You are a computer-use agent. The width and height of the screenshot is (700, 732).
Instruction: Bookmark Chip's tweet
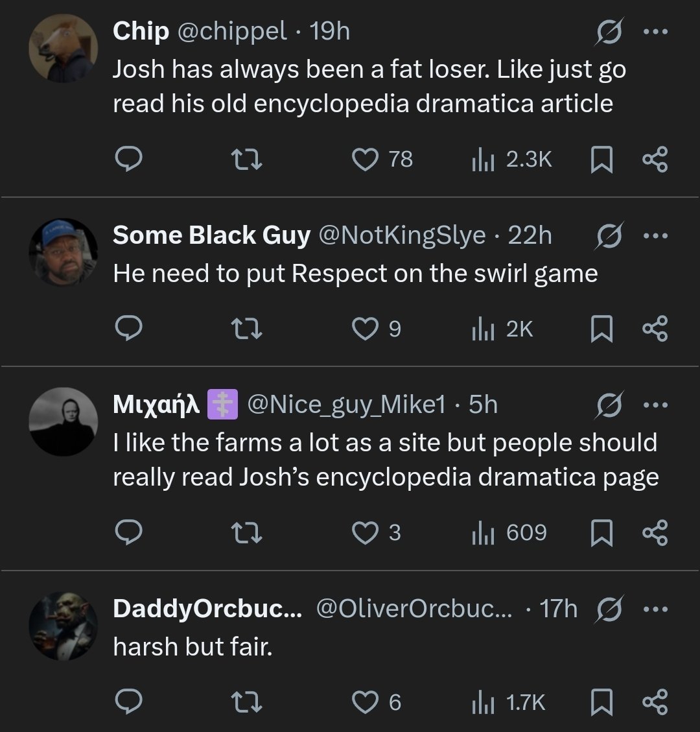(x=602, y=159)
